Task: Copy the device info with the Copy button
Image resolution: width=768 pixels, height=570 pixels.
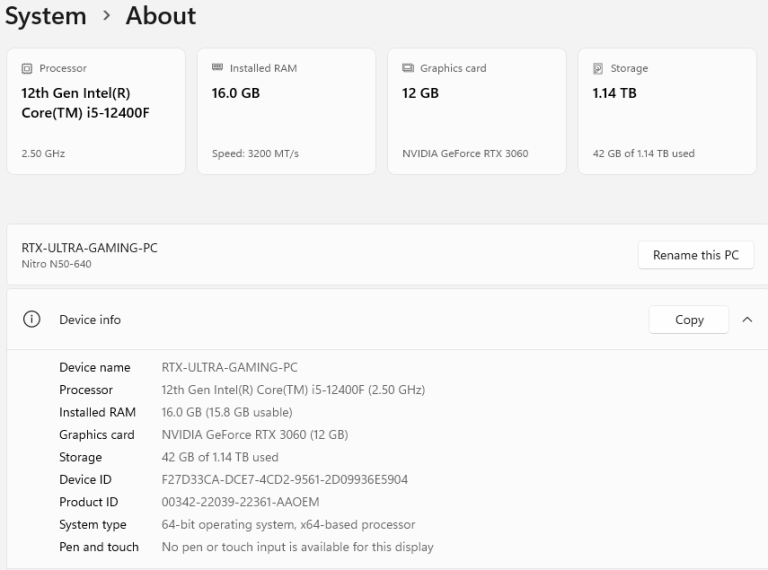Action: [x=689, y=320]
